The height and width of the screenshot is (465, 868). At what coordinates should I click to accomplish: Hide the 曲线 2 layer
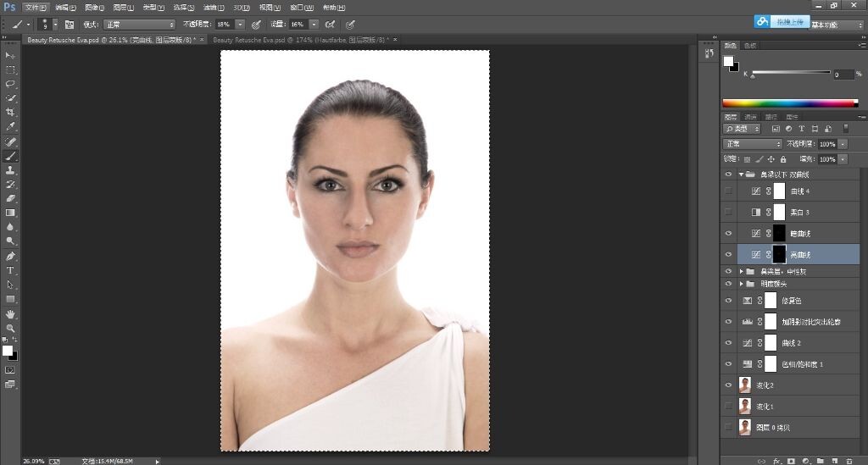pos(728,343)
